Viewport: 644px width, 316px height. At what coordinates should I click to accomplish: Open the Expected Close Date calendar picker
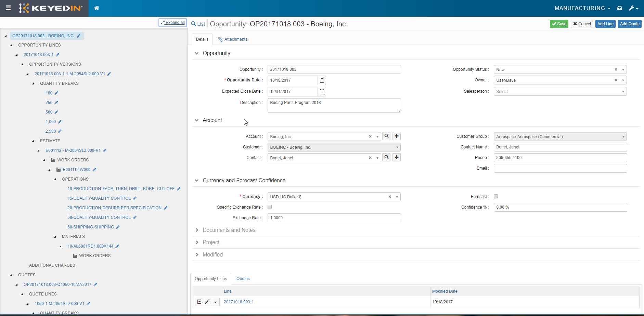point(322,92)
